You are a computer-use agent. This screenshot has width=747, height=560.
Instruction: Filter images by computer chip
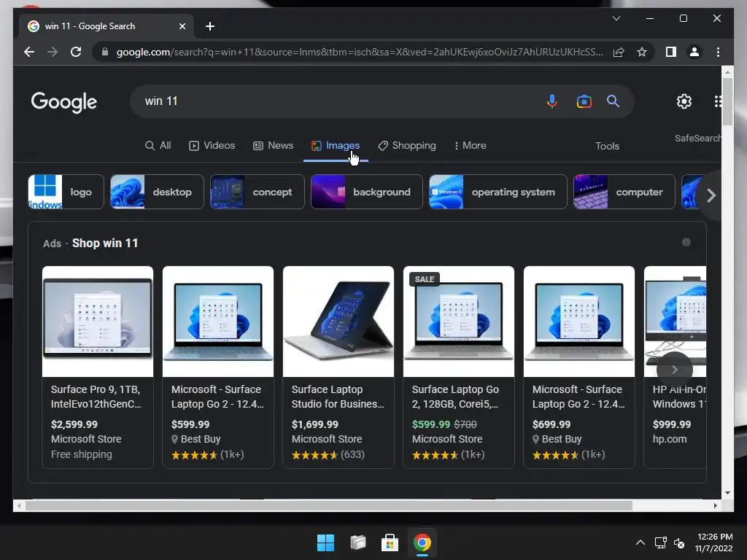(x=624, y=192)
